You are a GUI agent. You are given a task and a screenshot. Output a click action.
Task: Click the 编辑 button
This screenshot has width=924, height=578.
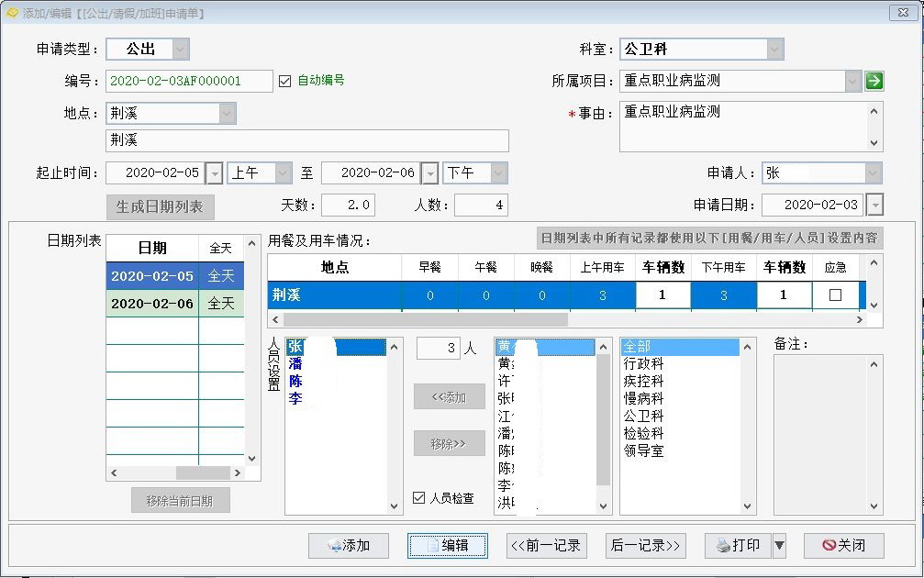coord(447,546)
